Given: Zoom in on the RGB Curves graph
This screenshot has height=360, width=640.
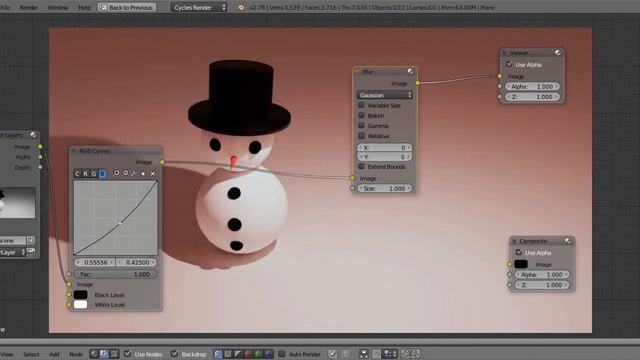Looking at the screenshot, I should pos(116,173).
